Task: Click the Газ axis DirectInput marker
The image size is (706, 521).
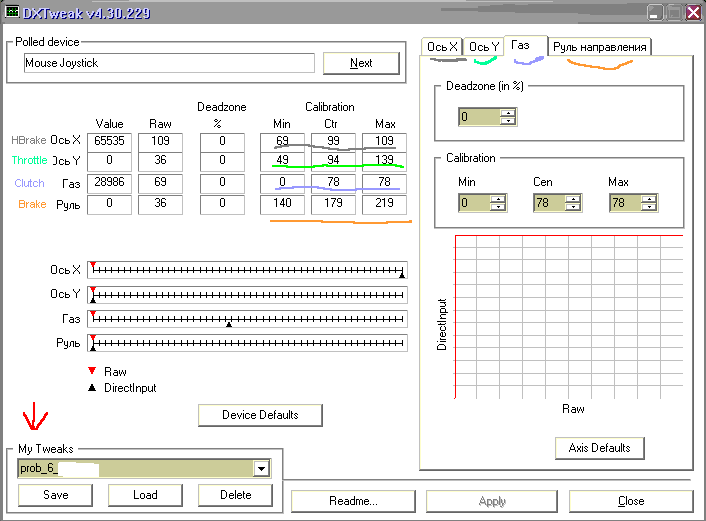Action: 229,324
